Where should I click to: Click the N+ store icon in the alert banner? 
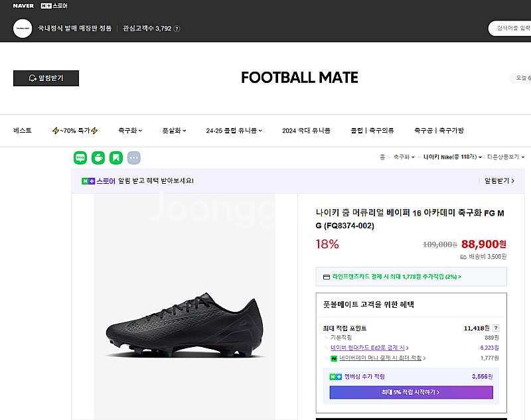point(88,181)
